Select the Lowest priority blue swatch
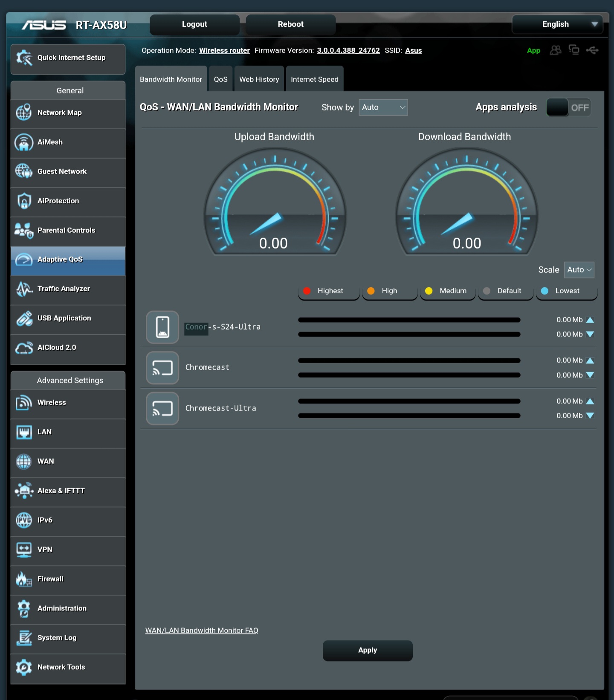This screenshot has height=700, width=614. point(544,291)
